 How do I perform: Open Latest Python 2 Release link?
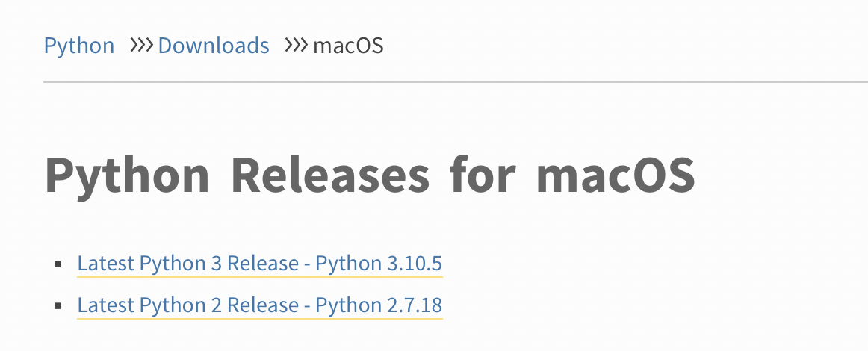260,305
